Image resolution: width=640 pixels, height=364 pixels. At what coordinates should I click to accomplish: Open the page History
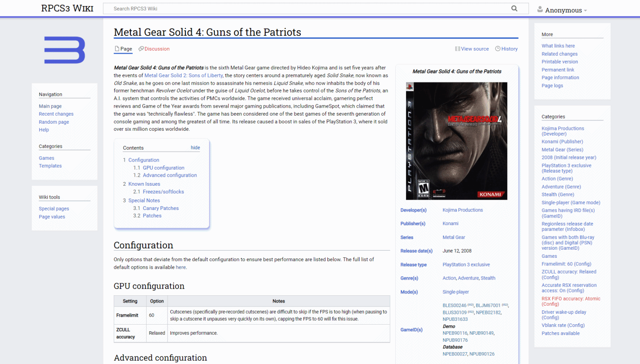pos(506,49)
